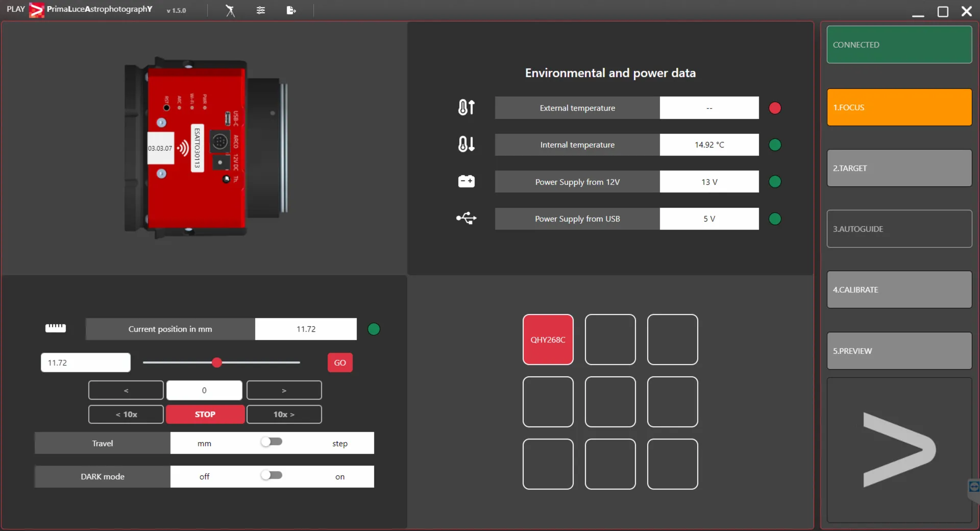Click the red GO button
Image resolution: width=980 pixels, height=531 pixels.
(x=340, y=363)
